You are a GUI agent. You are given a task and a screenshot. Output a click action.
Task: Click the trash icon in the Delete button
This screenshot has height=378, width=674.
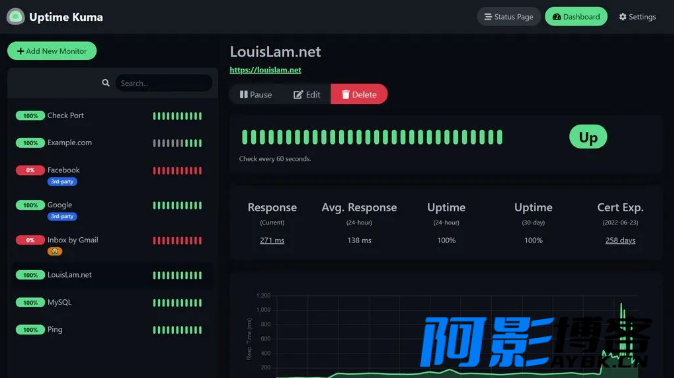[x=346, y=94]
